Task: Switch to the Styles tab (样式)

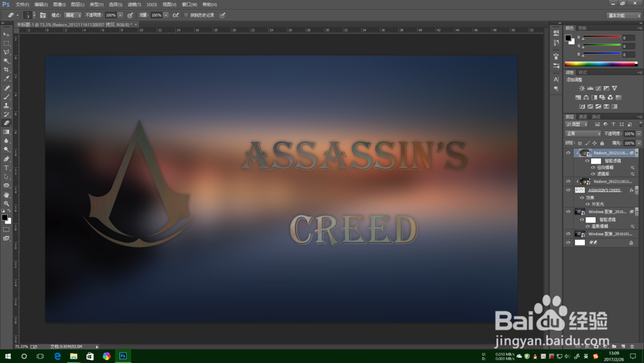Action: tap(582, 72)
